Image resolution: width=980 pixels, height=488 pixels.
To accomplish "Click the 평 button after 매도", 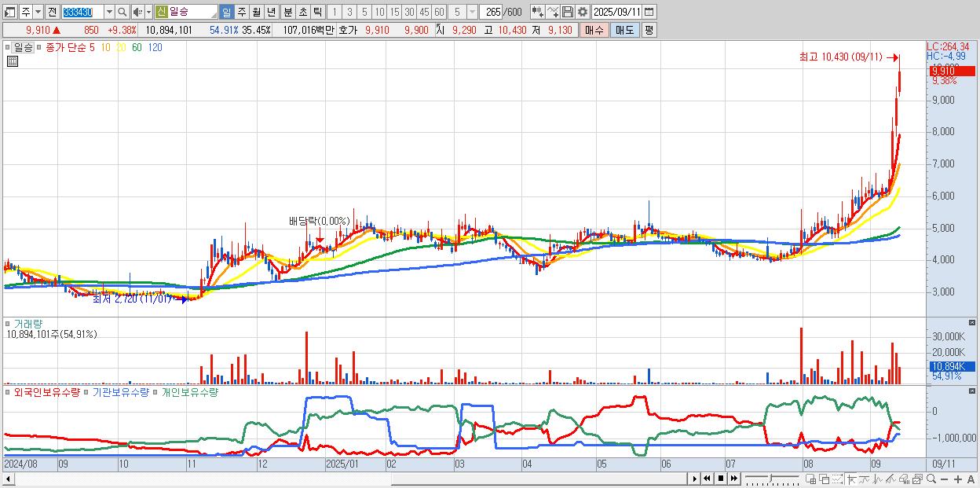I will coord(649,30).
